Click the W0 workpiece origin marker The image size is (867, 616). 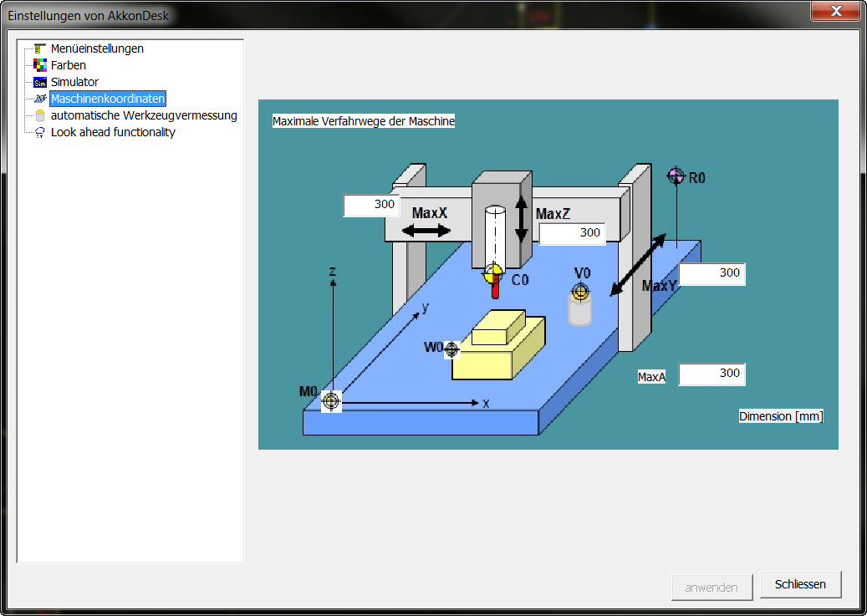pos(452,349)
